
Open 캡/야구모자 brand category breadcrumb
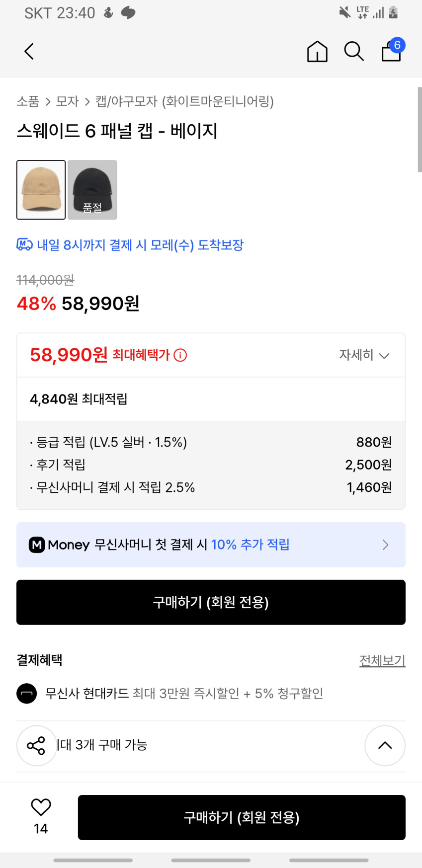[184, 101]
